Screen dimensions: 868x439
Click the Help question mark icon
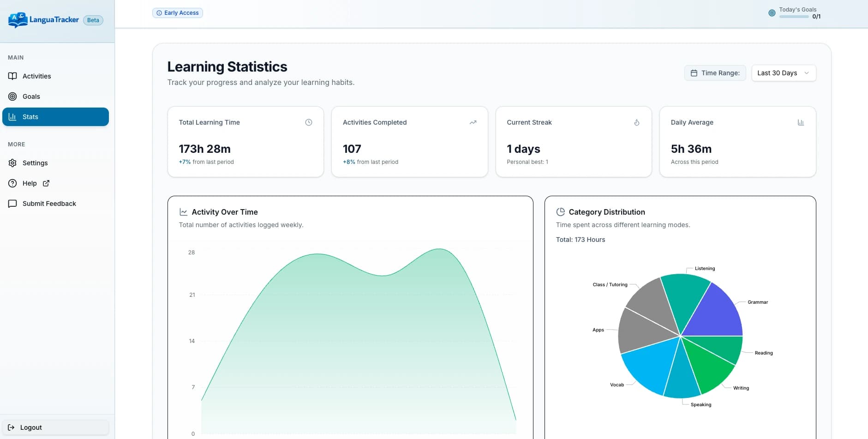coord(13,183)
